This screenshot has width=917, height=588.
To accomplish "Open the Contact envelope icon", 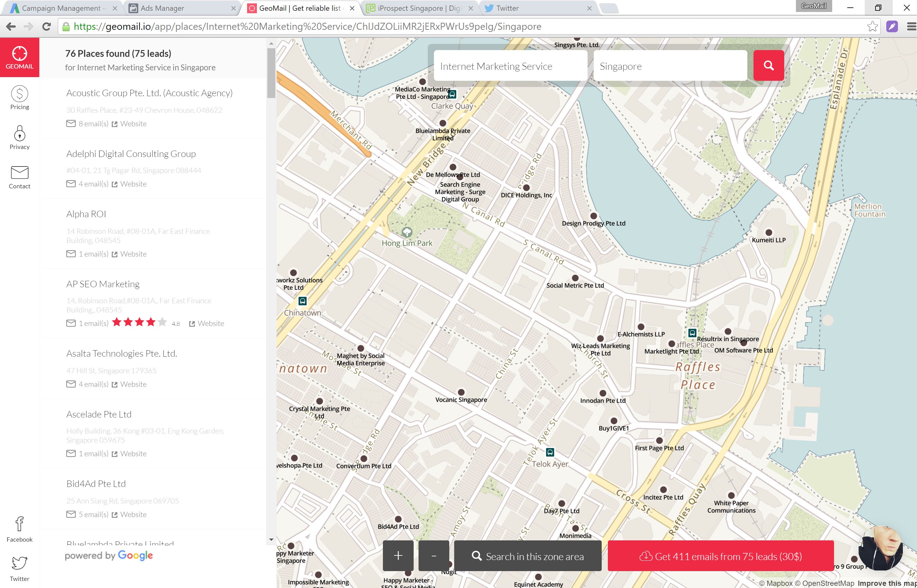I will 19,172.
